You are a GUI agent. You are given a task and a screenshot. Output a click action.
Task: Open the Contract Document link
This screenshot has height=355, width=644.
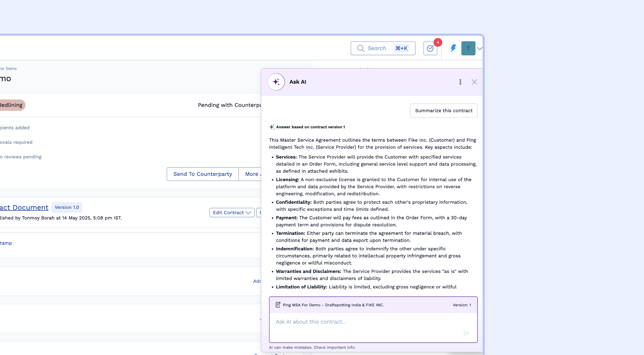point(24,208)
